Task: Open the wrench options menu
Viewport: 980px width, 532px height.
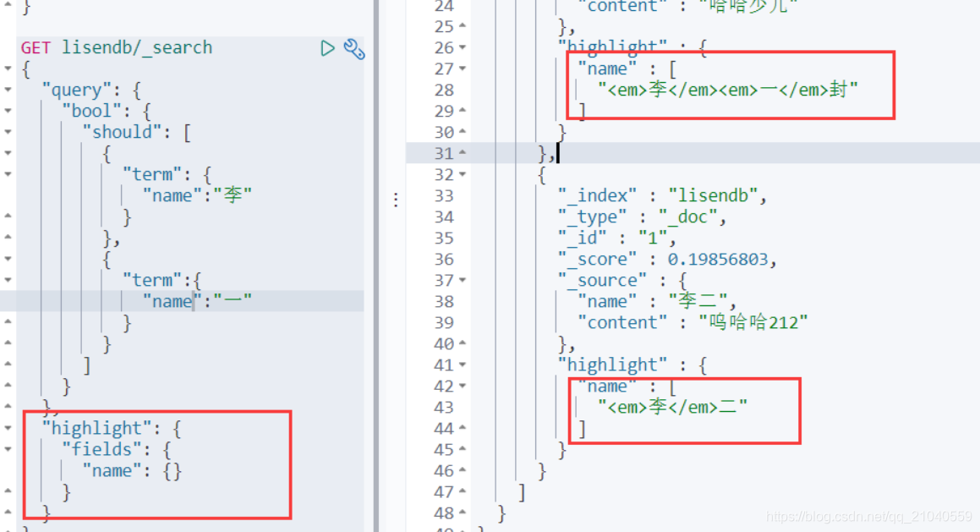Action: point(354,49)
